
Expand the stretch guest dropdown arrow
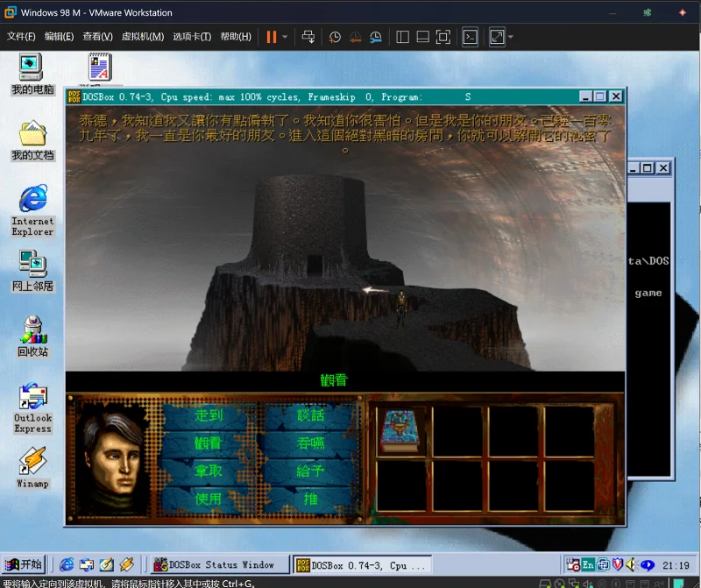click(511, 37)
